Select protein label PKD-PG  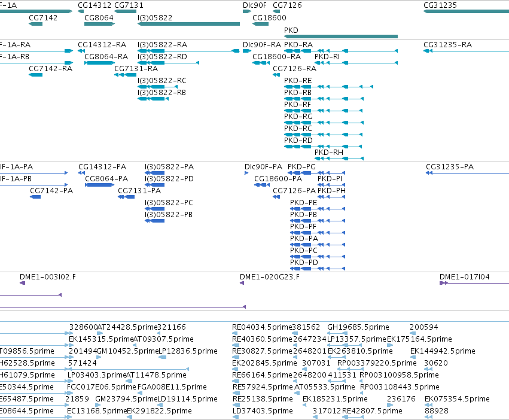coord(301,167)
